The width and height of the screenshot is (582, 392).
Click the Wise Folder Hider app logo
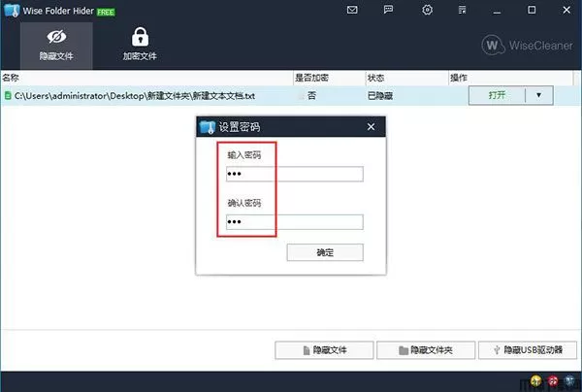pos(12,11)
